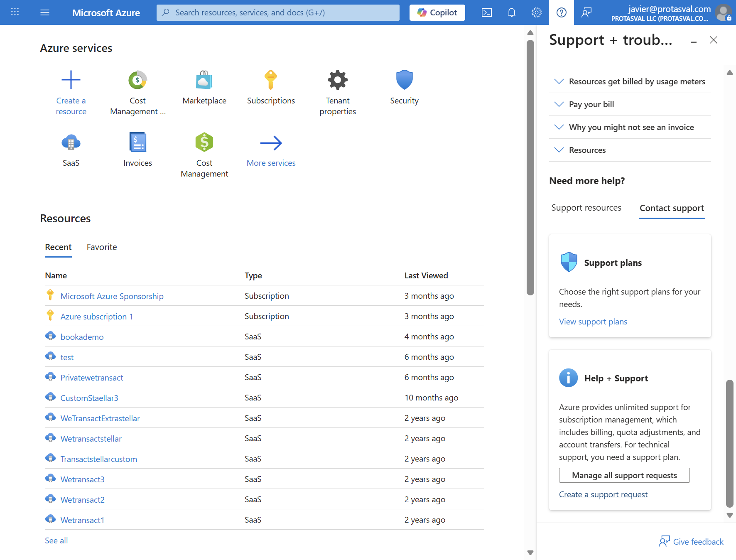Open the bookademo SaaS resource
The height and width of the screenshot is (560, 736).
(82, 337)
